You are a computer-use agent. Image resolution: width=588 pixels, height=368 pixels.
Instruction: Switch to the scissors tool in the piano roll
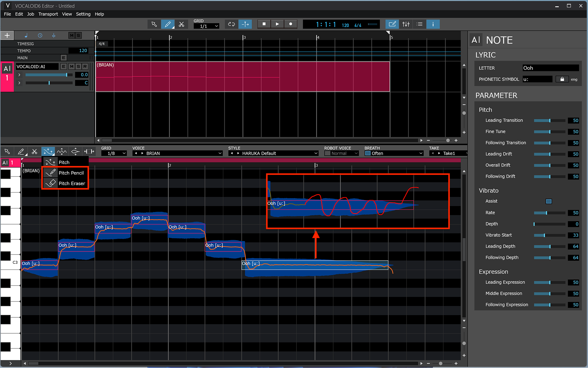34,151
